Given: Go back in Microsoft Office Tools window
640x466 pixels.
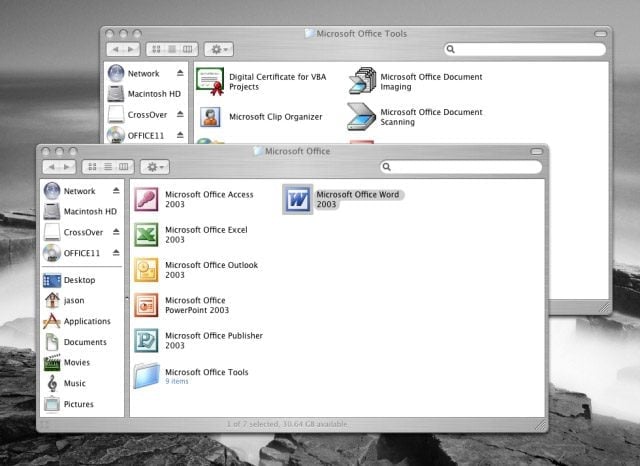Looking at the screenshot, I should [115, 49].
